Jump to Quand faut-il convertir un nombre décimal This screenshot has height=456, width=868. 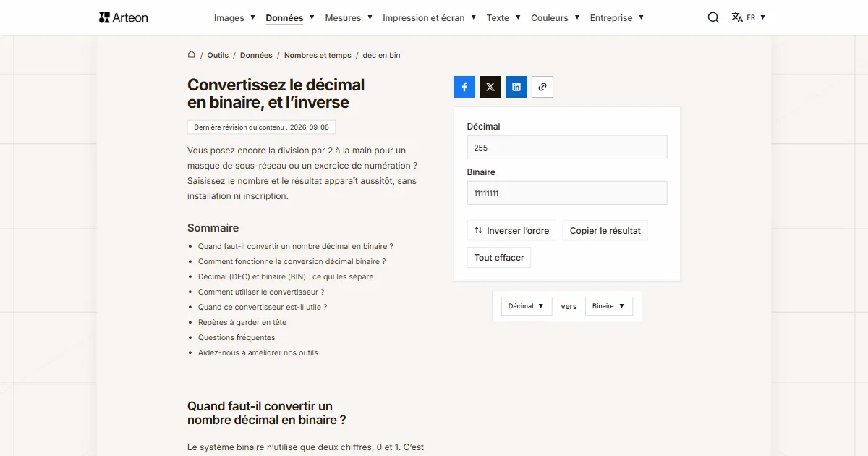coord(296,247)
